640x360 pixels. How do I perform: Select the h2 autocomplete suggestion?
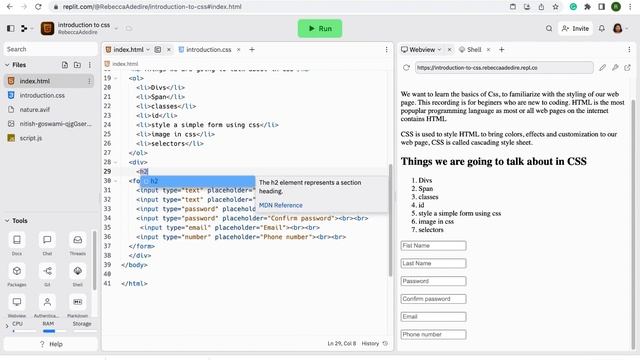(198, 181)
